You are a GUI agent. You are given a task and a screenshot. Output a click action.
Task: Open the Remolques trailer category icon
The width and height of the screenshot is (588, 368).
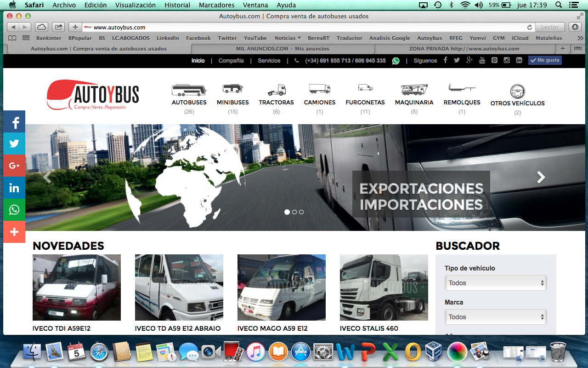[x=462, y=88]
